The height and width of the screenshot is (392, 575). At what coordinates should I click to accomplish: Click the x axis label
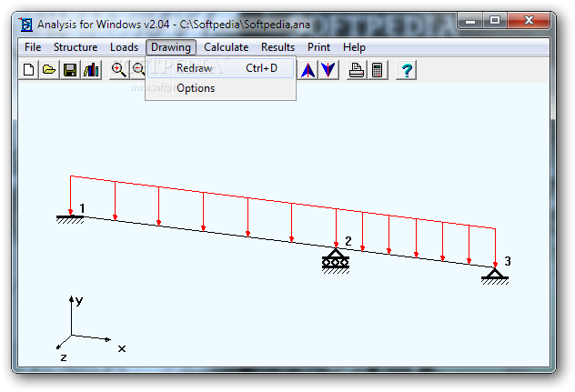click(x=122, y=348)
